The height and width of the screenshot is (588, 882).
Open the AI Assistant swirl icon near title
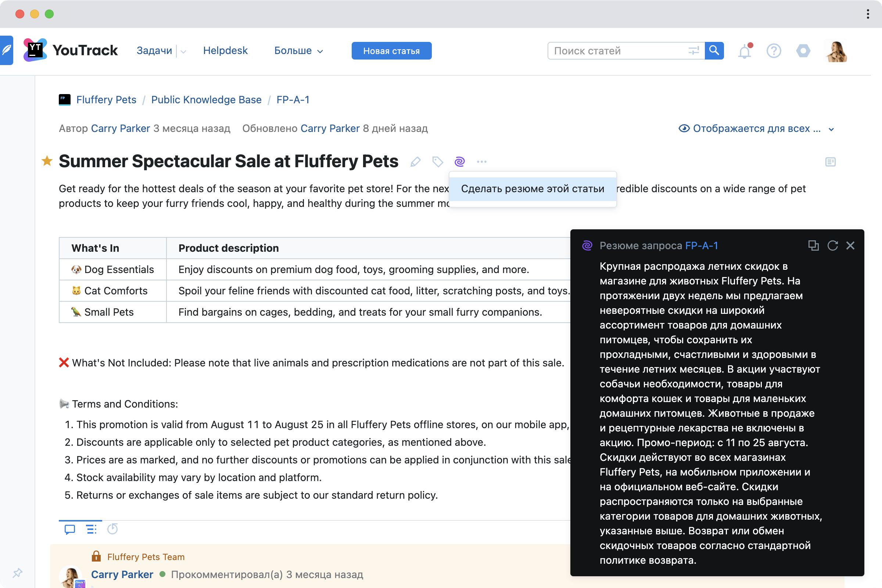[459, 161]
